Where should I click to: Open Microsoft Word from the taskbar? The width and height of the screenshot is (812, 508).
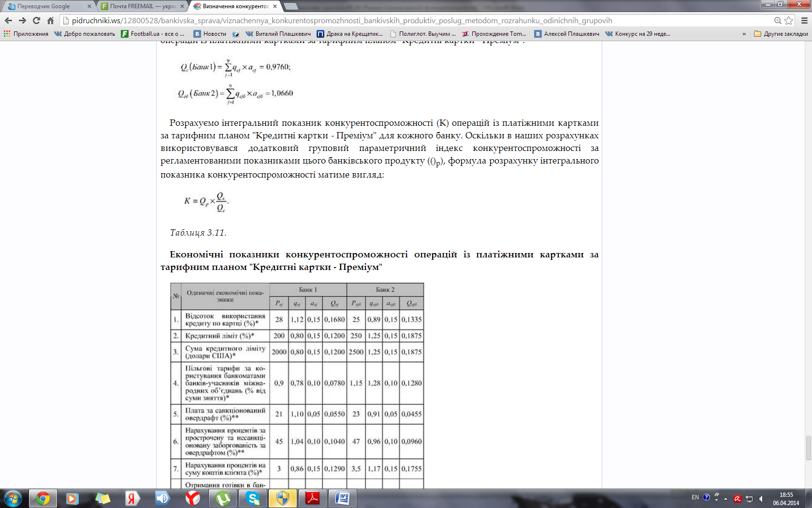(x=343, y=498)
